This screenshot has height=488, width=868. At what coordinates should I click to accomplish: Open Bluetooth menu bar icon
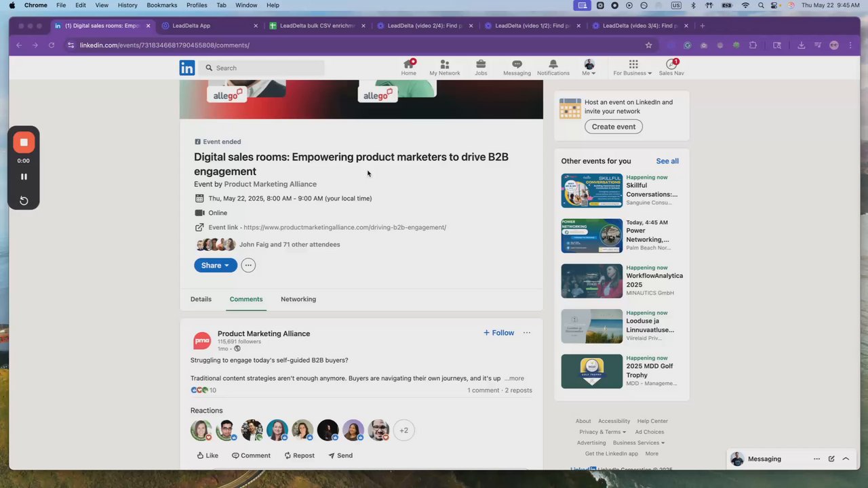tap(693, 5)
